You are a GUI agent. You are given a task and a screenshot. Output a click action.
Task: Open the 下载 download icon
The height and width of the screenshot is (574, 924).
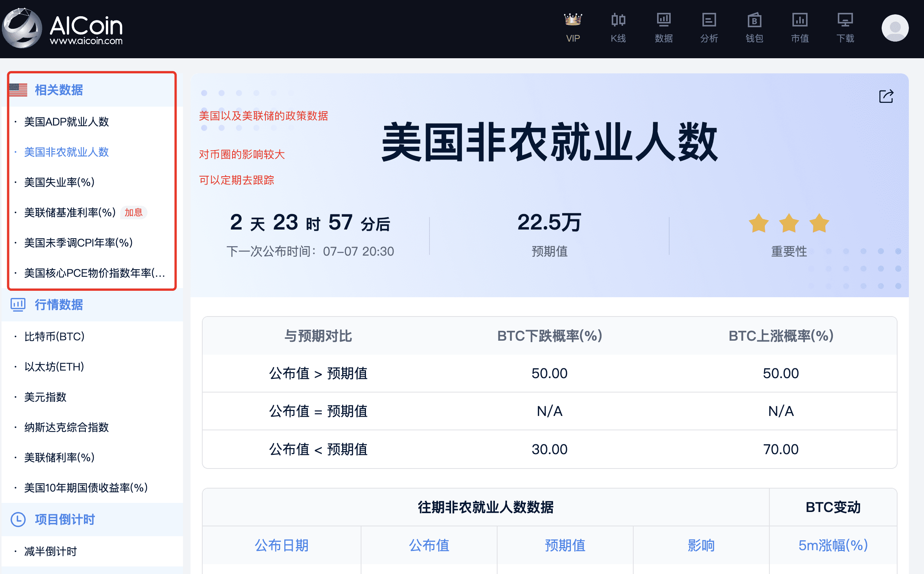pyautogui.click(x=845, y=20)
